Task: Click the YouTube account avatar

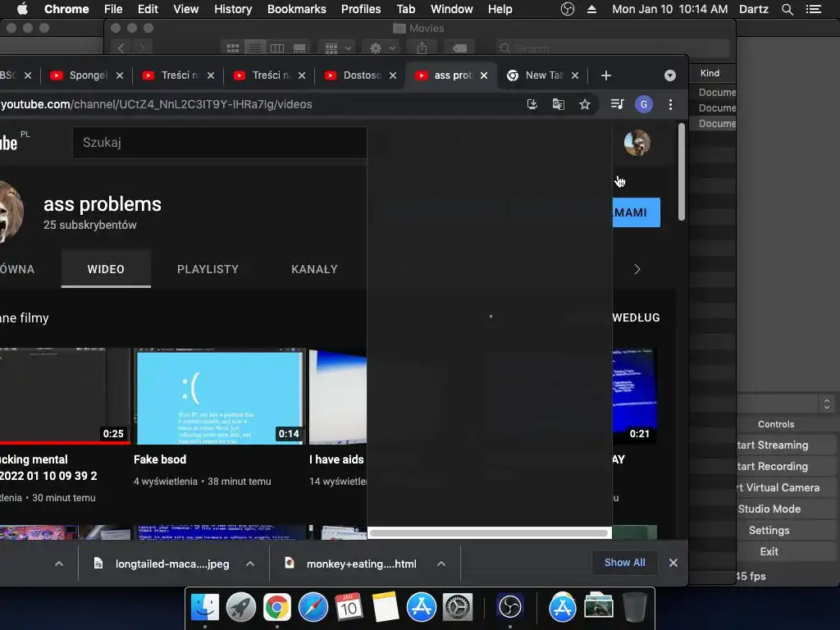Action: tap(637, 143)
